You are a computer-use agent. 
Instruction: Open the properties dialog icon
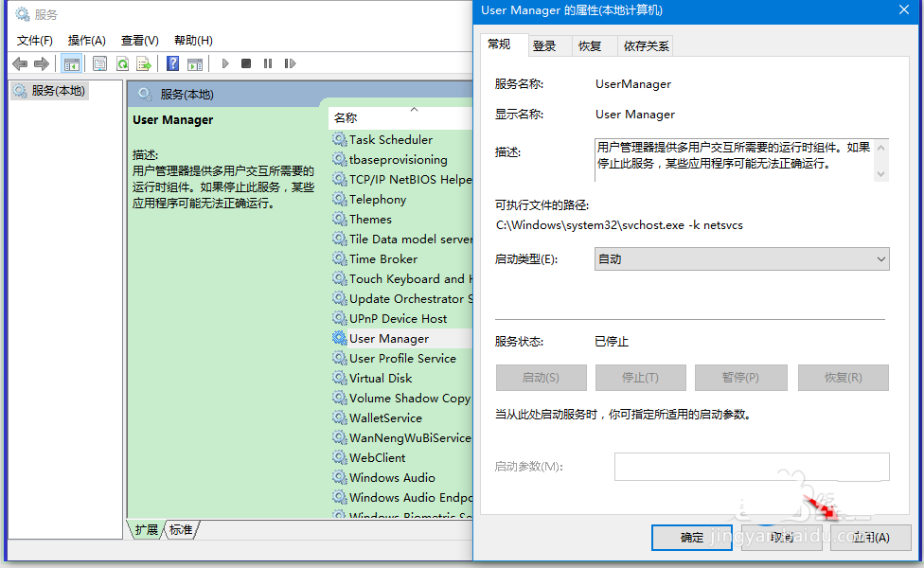(x=99, y=63)
